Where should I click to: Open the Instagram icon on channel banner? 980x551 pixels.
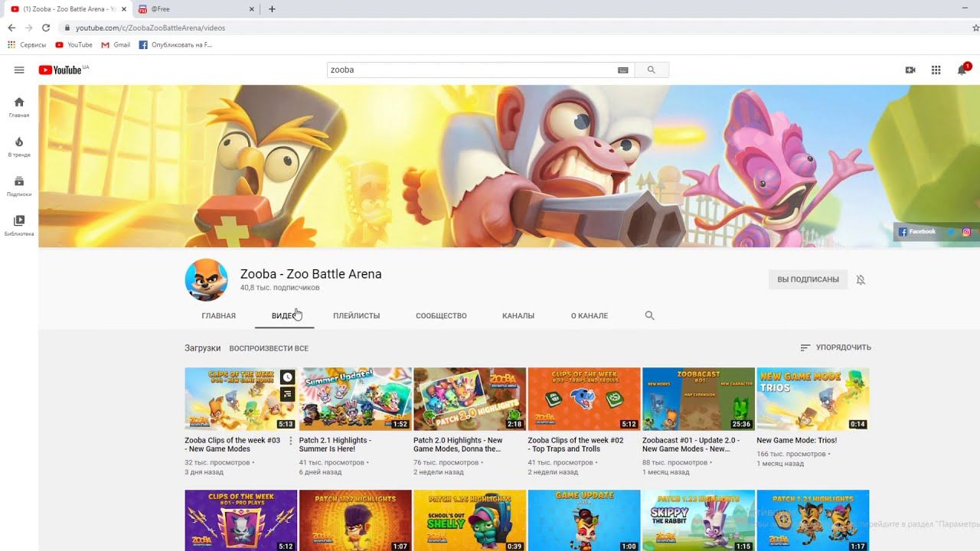[967, 232]
